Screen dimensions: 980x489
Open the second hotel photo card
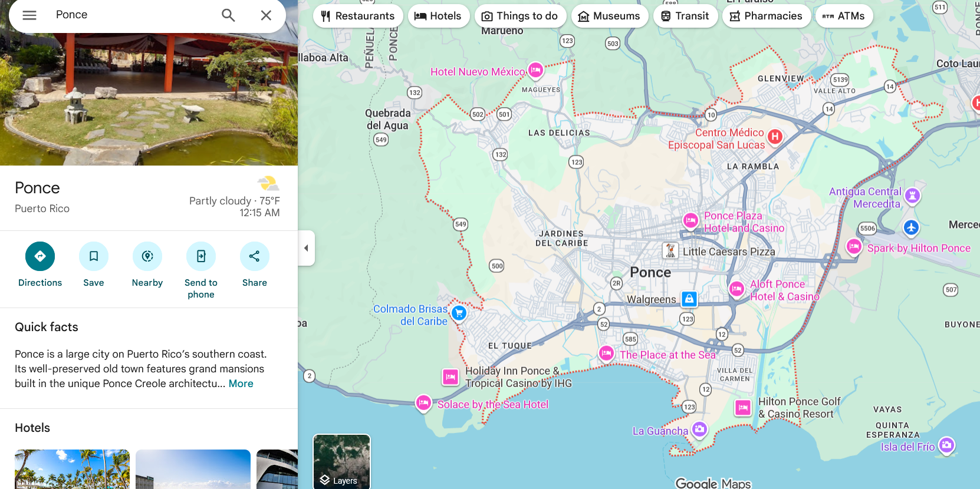(193, 469)
